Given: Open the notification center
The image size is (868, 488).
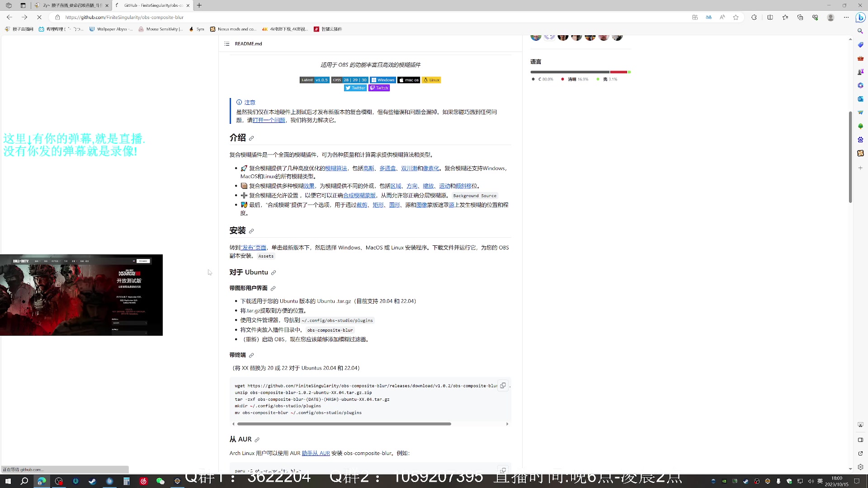Looking at the screenshot, I should 857,481.
